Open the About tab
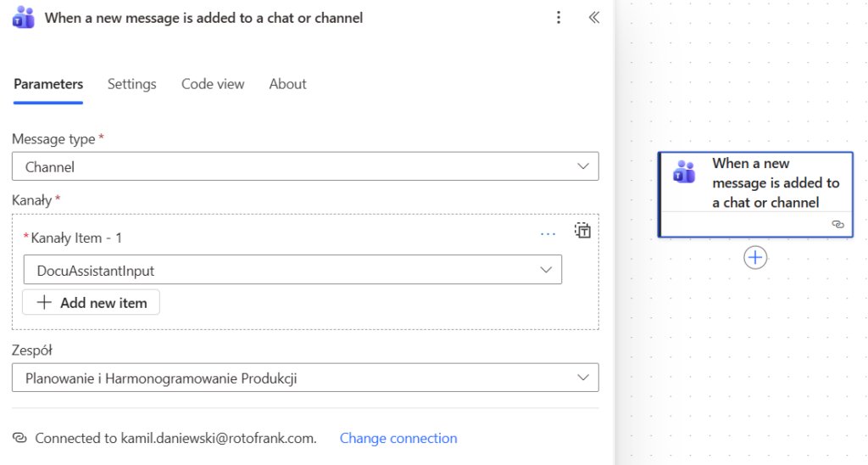 287,84
